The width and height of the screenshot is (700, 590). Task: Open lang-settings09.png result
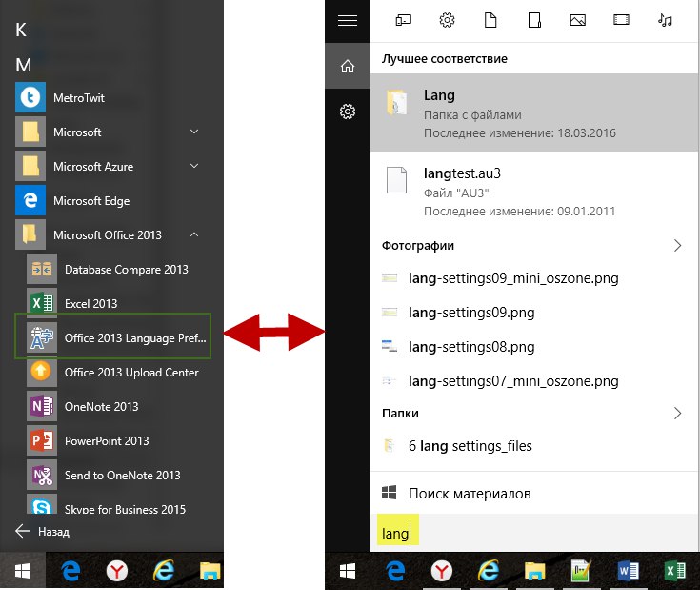coord(534,313)
